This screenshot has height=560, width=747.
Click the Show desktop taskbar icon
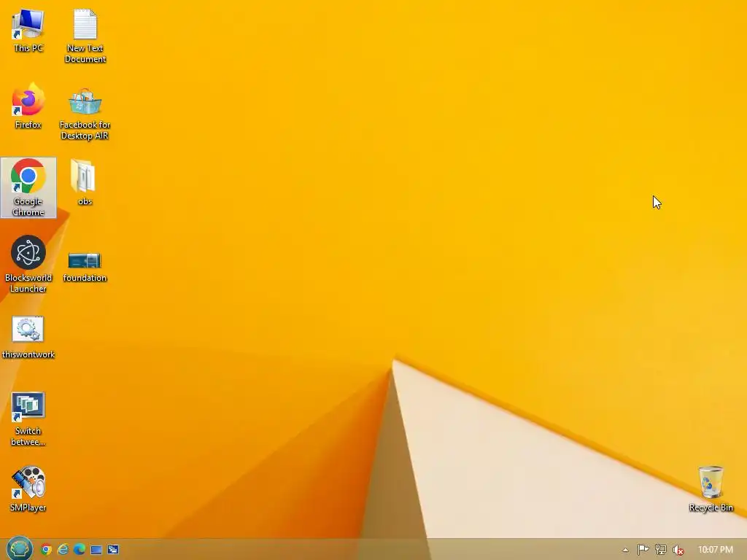(x=96, y=550)
